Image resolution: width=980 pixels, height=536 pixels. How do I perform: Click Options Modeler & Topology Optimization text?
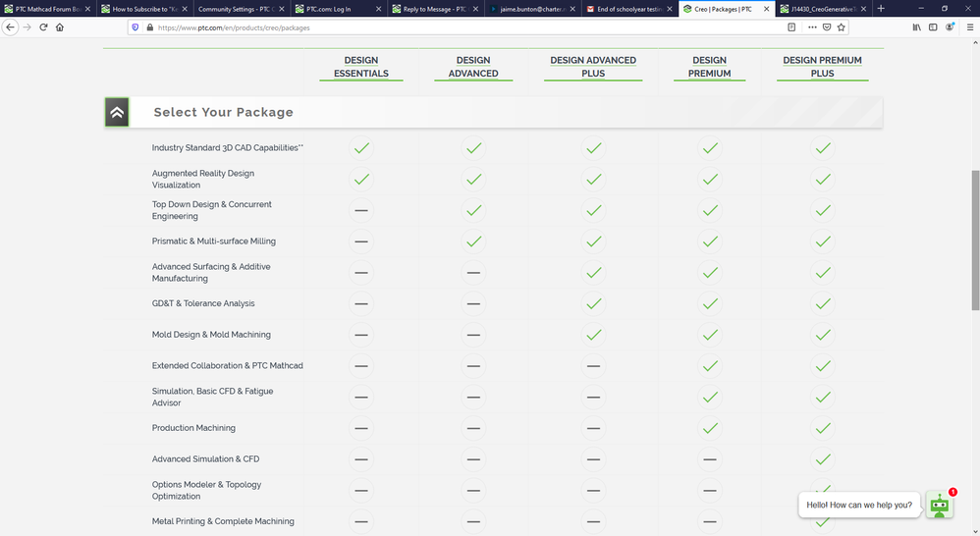coord(206,491)
